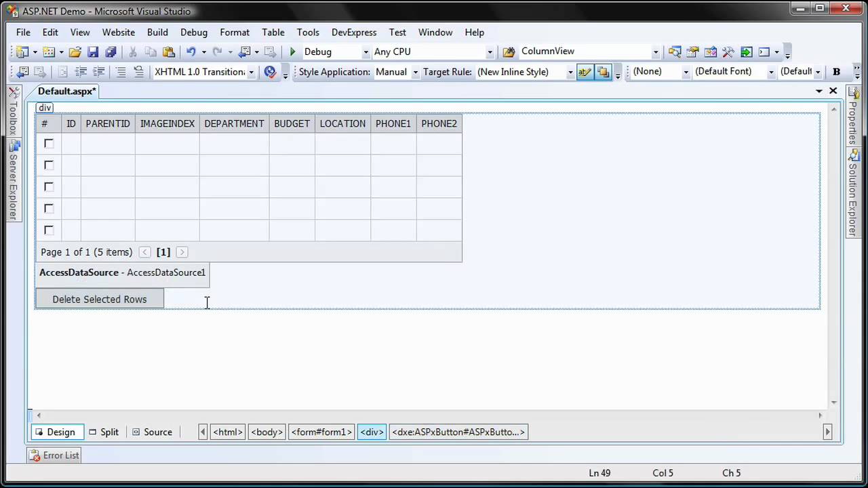Image resolution: width=868 pixels, height=488 pixels.
Task: Undo the last action
Action: coord(191,52)
